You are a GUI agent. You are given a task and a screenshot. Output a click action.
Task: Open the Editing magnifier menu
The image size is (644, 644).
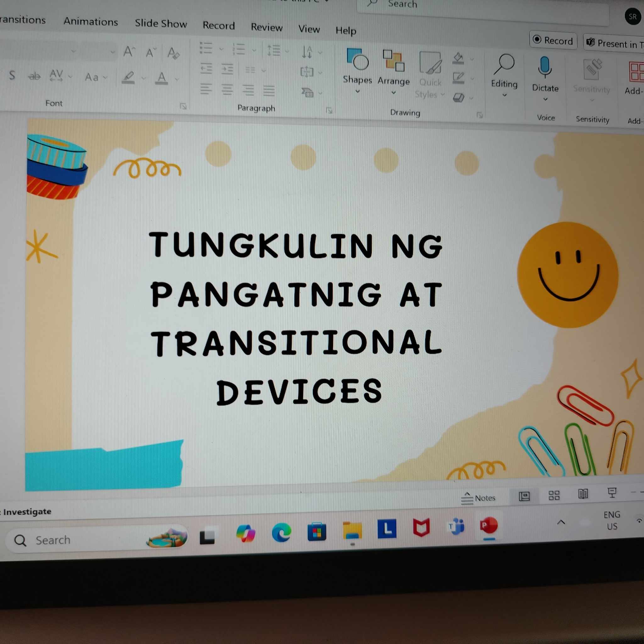tap(504, 76)
